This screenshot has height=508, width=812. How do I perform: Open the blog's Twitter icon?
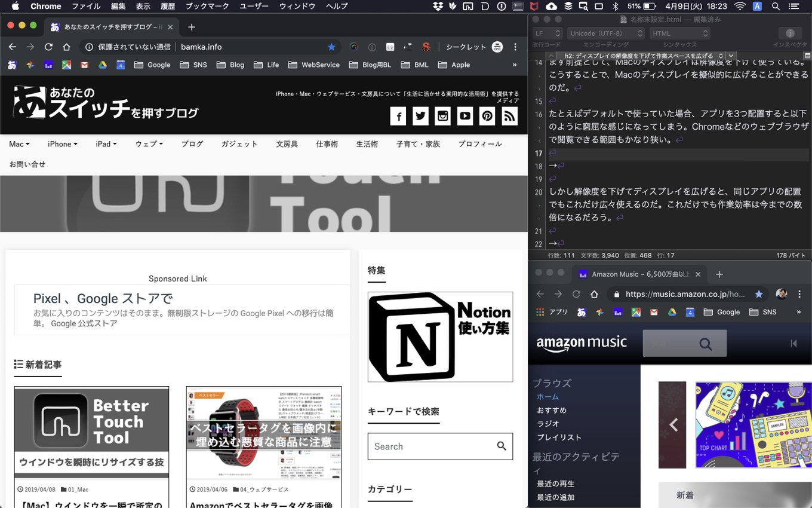(420, 116)
